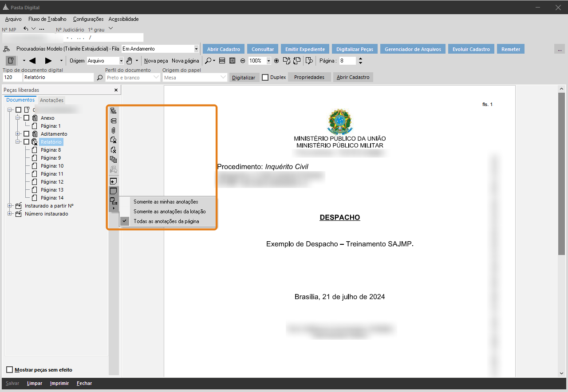The height and width of the screenshot is (392, 568).
Task: Select the hand pan tool
Action: pyautogui.click(x=129, y=61)
